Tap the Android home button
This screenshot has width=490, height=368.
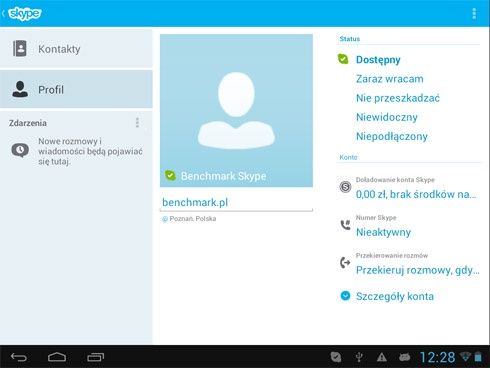click(57, 357)
